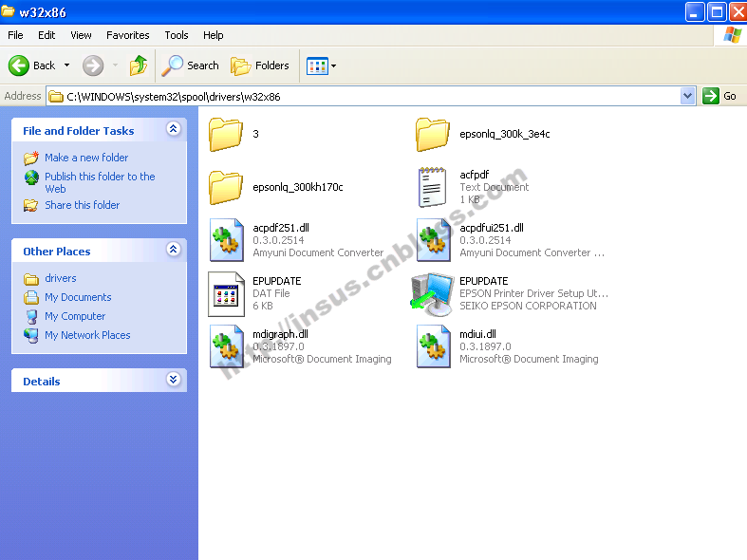Click Share this folder link

pyautogui.click(x=82, y=205)
